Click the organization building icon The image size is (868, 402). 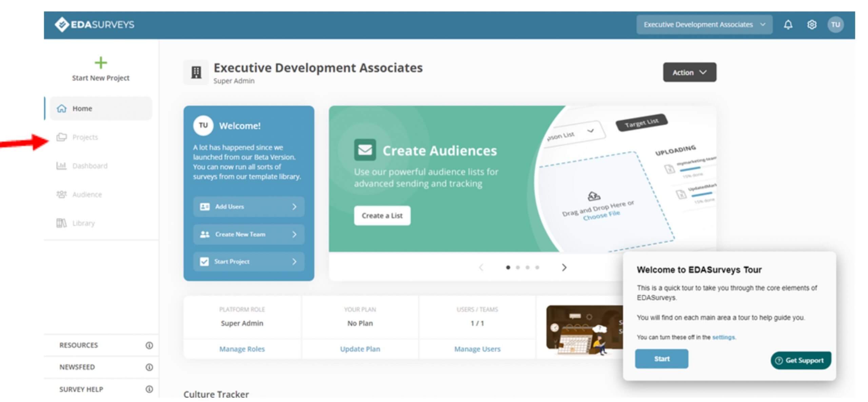(196, 72)
